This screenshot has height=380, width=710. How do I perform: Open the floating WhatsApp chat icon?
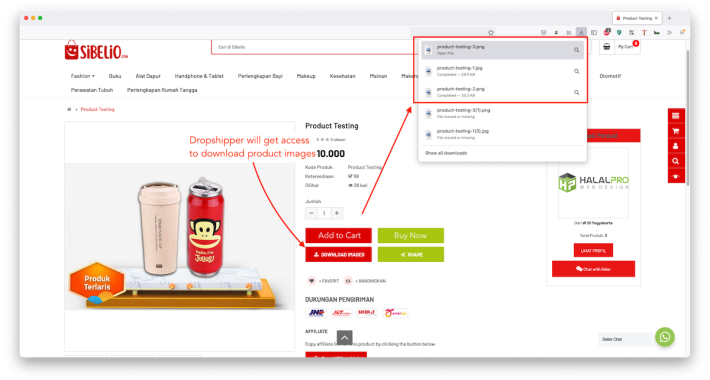pyautogui.click(x=665, y=337)
